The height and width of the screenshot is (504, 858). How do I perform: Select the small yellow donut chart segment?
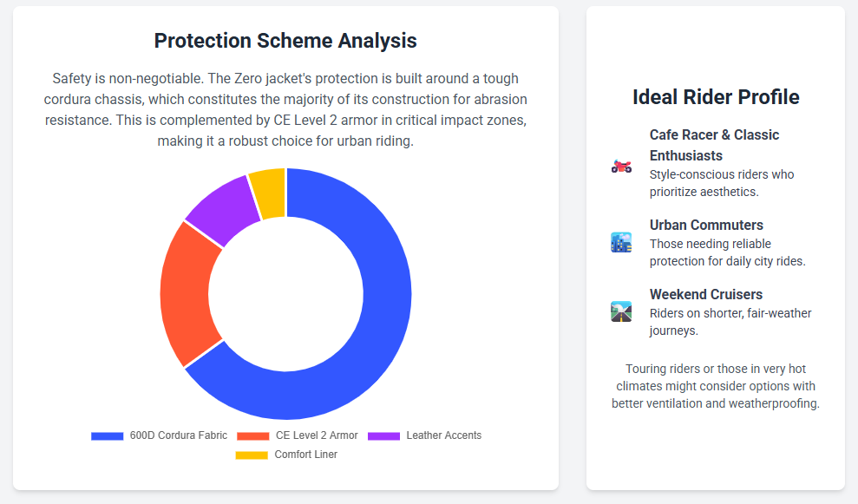(269, 193)
